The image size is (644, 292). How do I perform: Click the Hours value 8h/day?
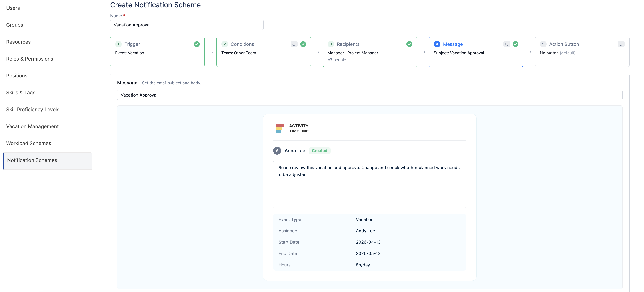tap(363, 265)
